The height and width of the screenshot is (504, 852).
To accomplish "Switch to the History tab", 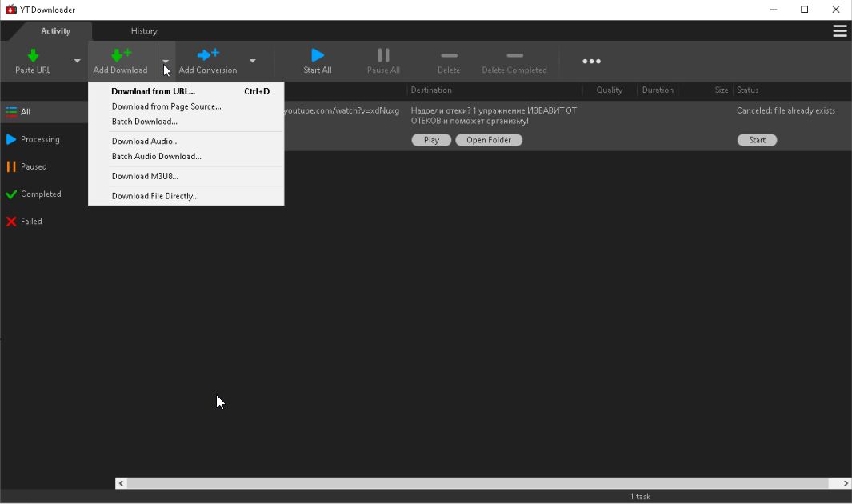I will (x=144, y=31).
